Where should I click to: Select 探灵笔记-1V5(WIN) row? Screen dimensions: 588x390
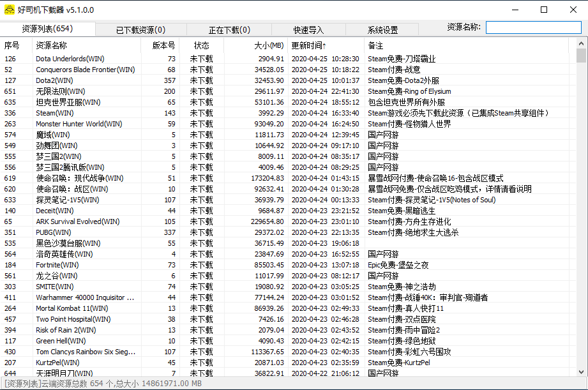tap(288, 200)
